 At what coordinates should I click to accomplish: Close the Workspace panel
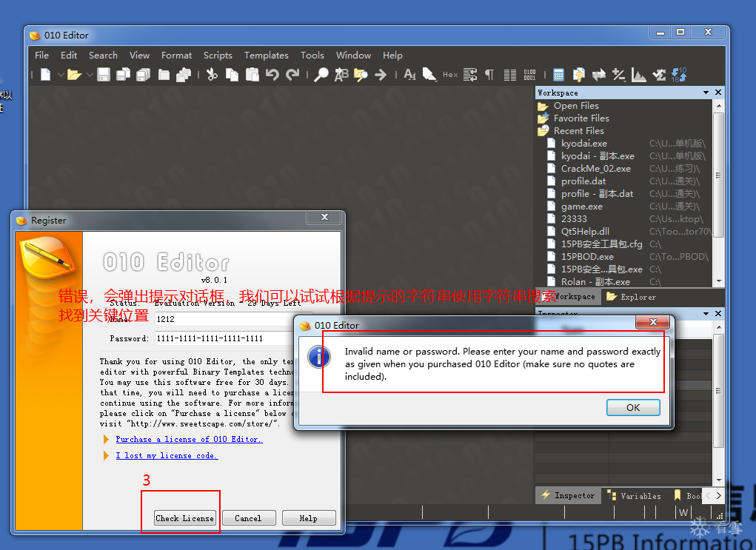[718, 93]
